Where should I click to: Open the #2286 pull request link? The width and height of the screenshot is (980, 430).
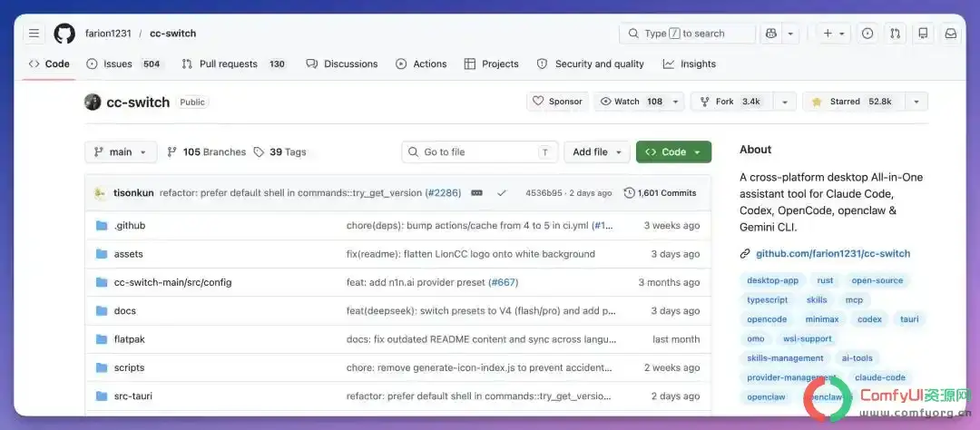click(443, 193)
